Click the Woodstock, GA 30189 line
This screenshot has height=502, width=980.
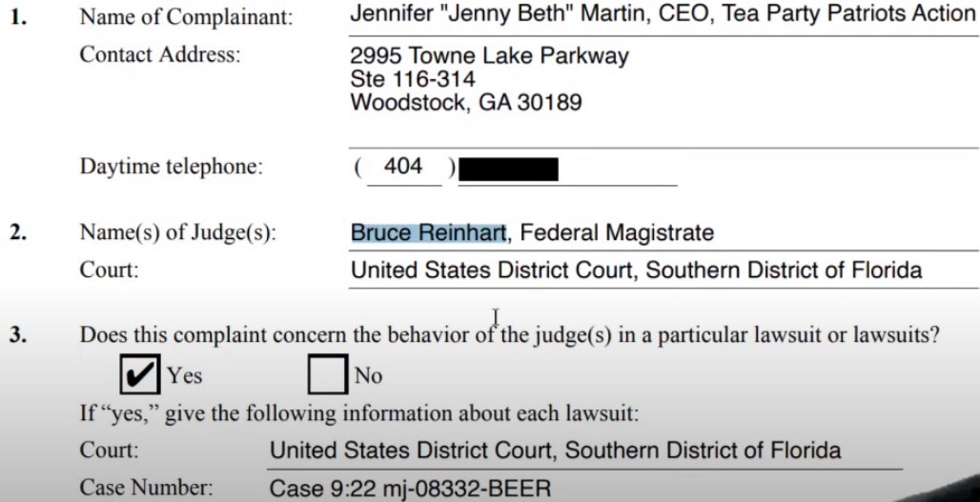pyautogui.click(x=465, y=102)
